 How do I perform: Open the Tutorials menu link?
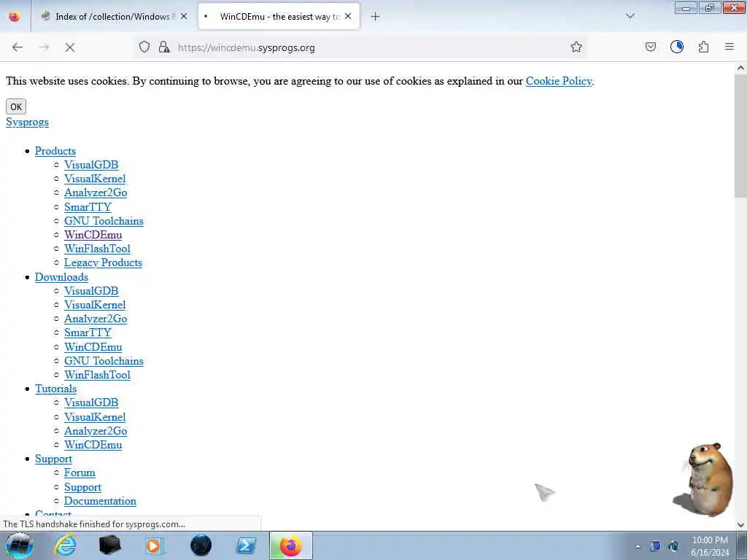point(55,389)
